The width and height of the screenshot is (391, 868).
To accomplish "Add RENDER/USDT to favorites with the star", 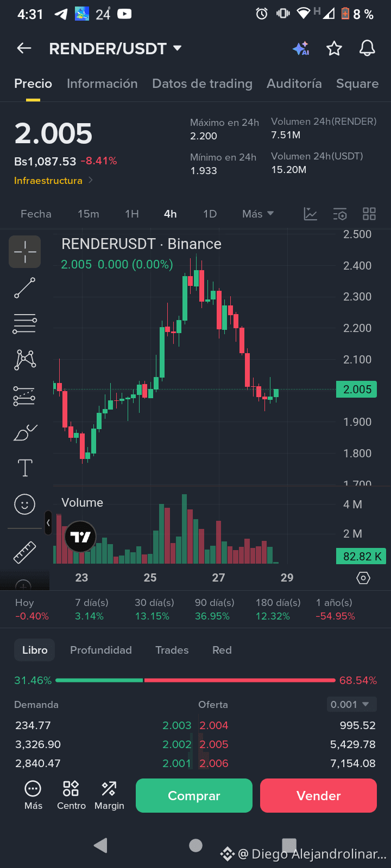I will click(334, 48).
